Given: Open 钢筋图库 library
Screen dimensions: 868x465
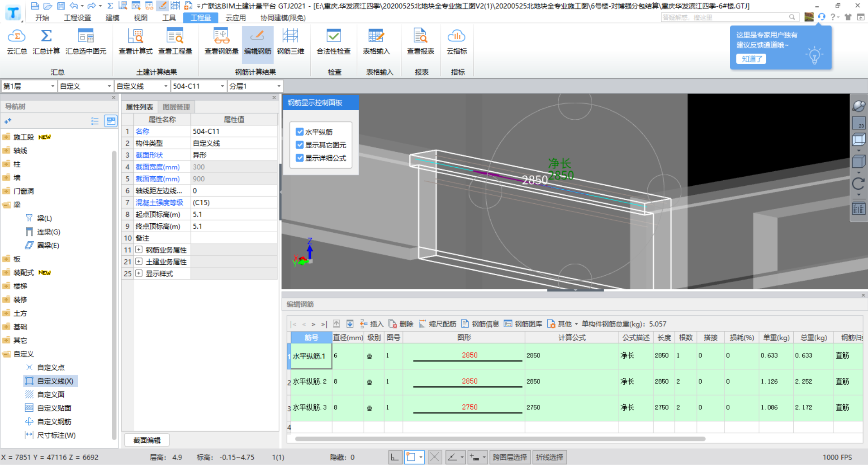Looking at the screenshot, I should tap(523, 324).
